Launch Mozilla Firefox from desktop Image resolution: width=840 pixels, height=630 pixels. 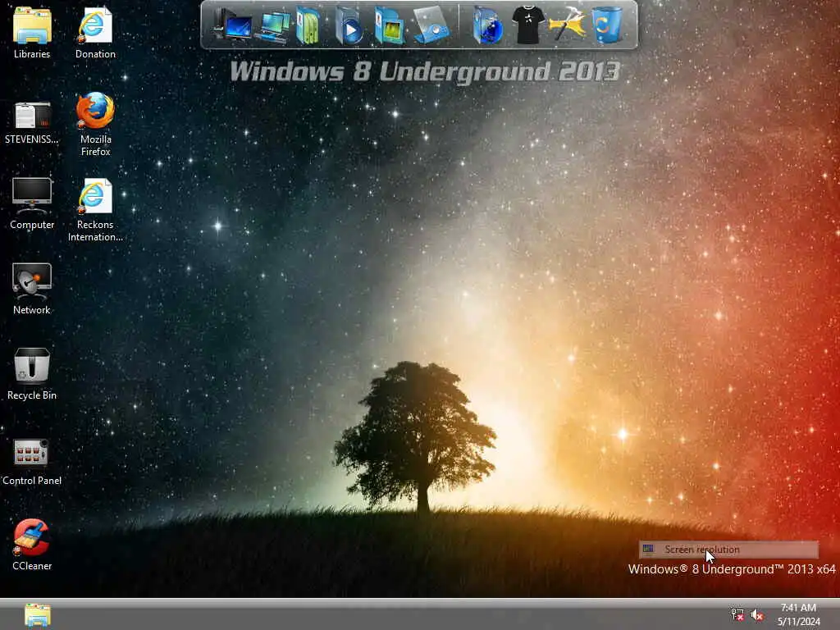coord(95,123)
